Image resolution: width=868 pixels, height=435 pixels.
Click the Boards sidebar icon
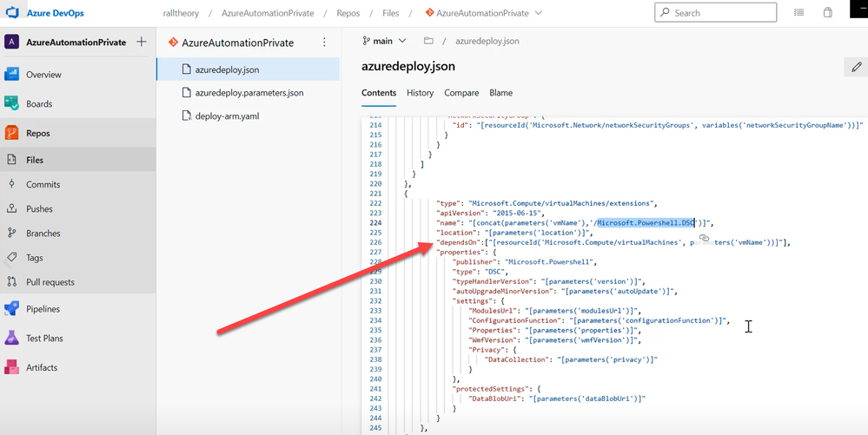[x=11, y=103]
